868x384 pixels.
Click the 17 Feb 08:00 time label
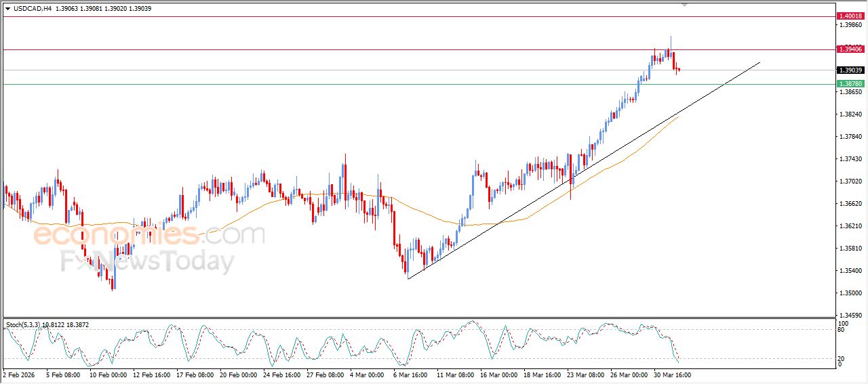click(x=195, y=375)
